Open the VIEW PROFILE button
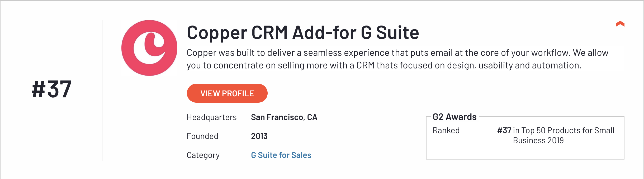The width and height of the screenshot is (644, 179). tap(227, 93)
